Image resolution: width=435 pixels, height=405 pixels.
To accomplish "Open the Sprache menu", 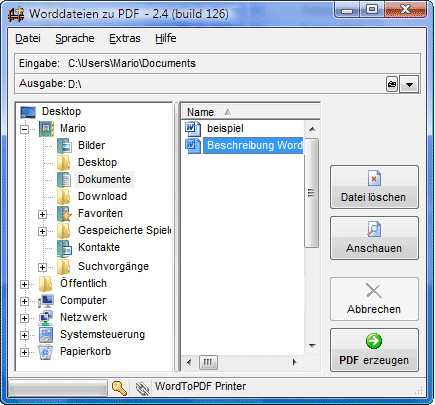I will tap(75, 38).
